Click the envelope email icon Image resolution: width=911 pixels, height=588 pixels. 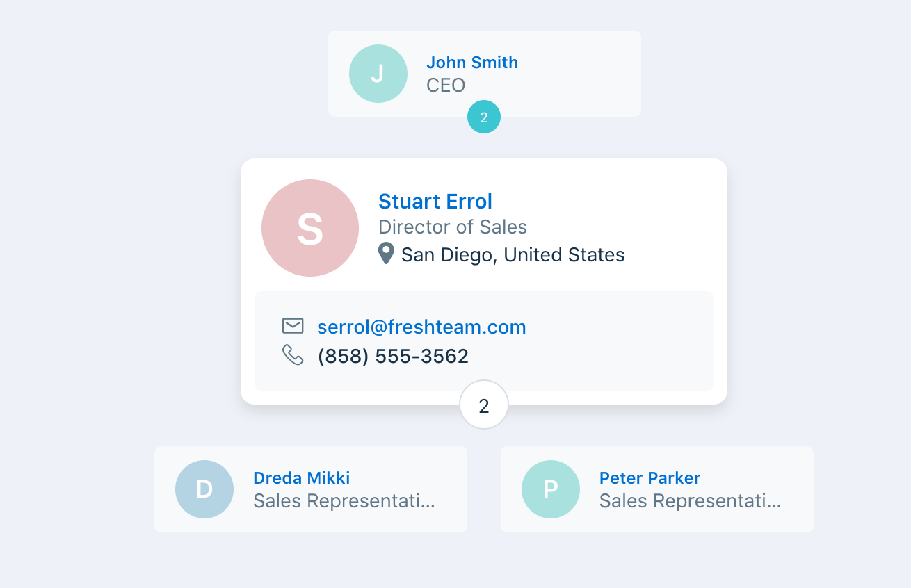point(293,326)
